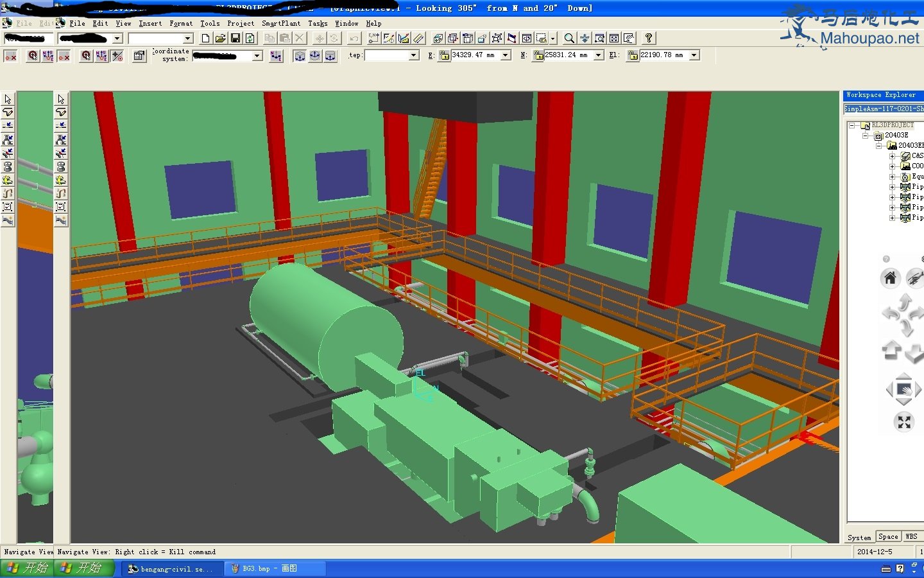Open the dropdown arrow beside fence icon

coord(553,39)
